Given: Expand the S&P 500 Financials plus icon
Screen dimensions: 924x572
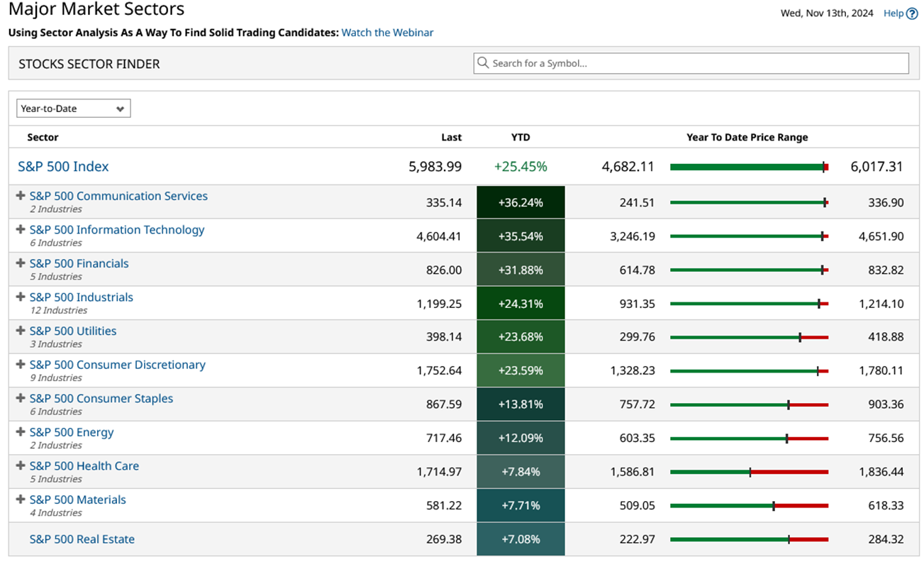Looking at the screenshot, I should coord(21,263).
